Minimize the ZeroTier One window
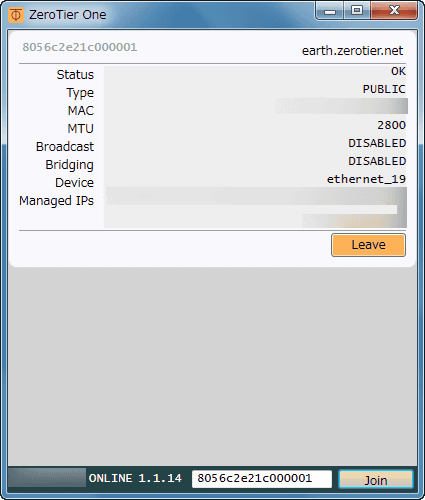425x500 pixels. (x=330, y=11)
